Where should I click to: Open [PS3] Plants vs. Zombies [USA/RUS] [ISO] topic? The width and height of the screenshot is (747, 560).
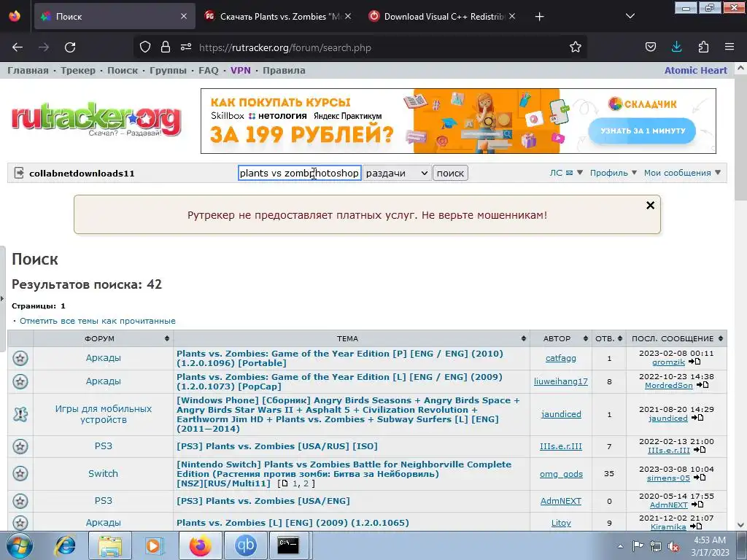coord(276,446)
